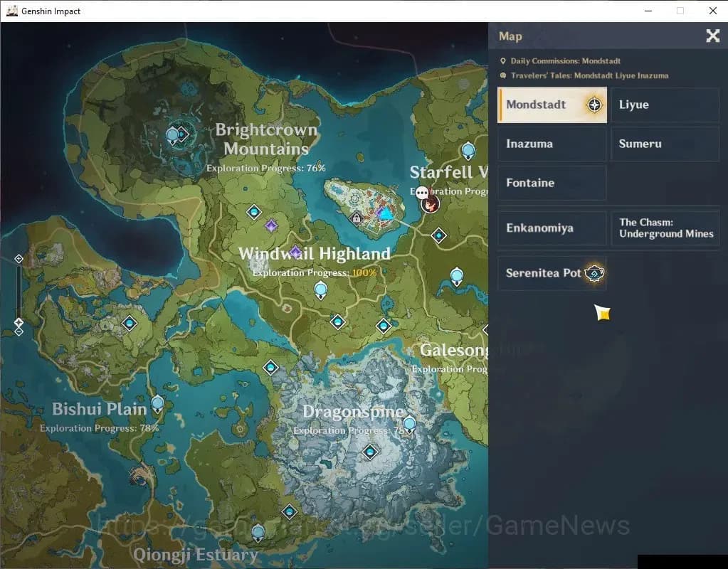This screenshot has height=569, width=728.
Task: Select the Statue pin below Windwail's 100% progress
Action: click(x=321, y=292)
